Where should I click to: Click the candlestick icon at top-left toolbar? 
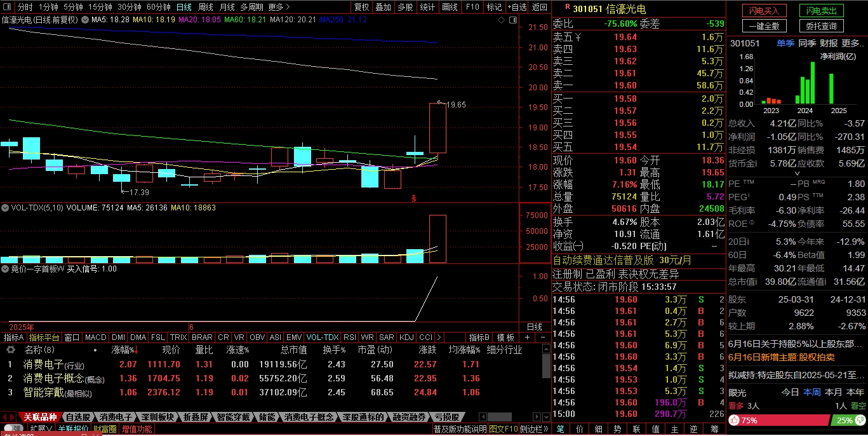7,7
